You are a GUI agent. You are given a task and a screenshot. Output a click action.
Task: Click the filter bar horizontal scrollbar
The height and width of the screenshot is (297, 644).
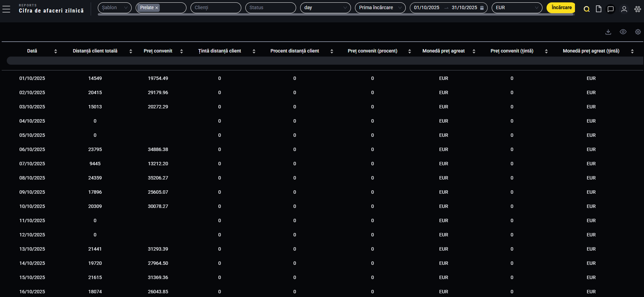pos(336,15)
